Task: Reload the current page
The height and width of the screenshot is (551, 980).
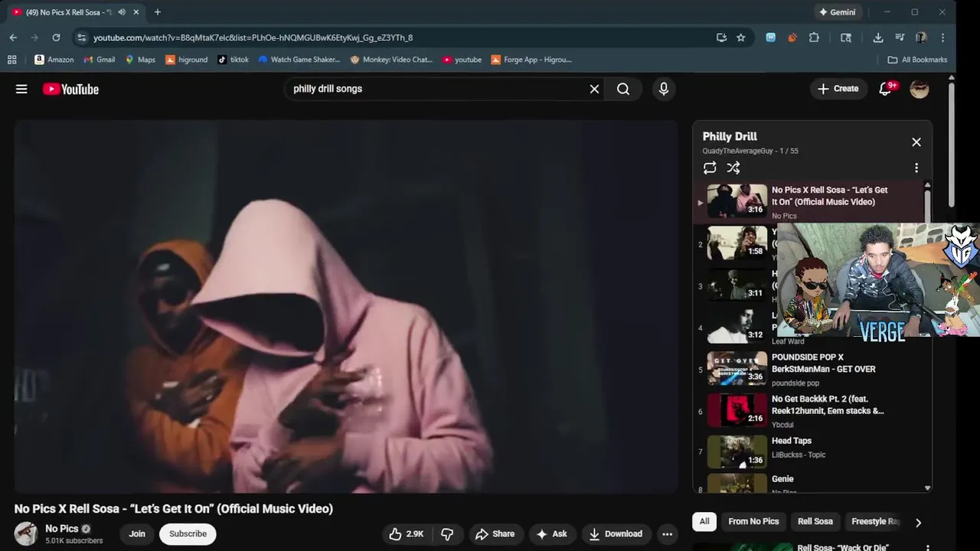Action: click(56, 37)
